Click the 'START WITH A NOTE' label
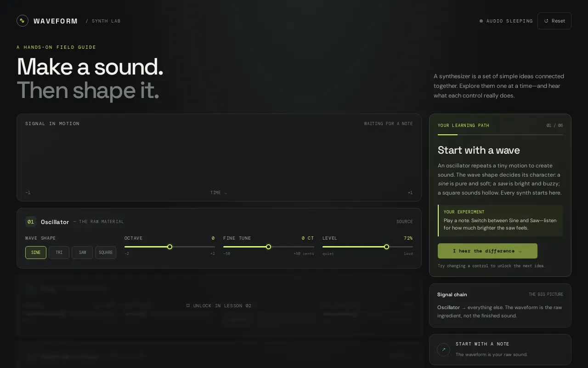 click(482, 344)
